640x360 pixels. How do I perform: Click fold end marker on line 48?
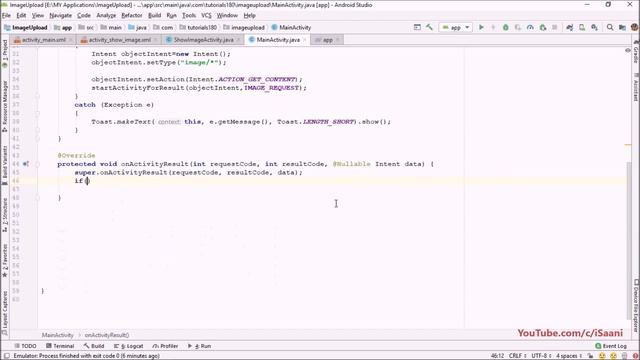37,198
